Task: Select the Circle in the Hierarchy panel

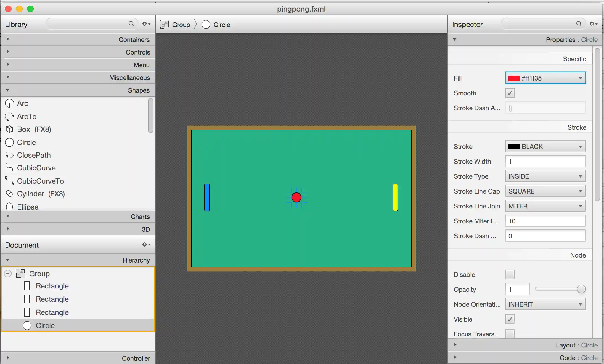Action: (45, 325)
